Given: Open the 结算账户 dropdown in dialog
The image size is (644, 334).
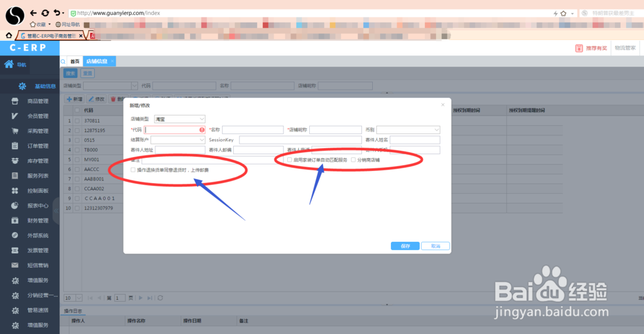Looking at the screenshot, I should (178, 141).
